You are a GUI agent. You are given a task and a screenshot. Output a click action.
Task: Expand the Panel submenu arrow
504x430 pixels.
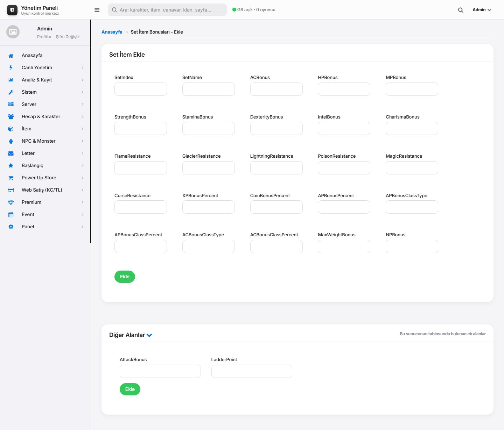click(x=83, y=227)
